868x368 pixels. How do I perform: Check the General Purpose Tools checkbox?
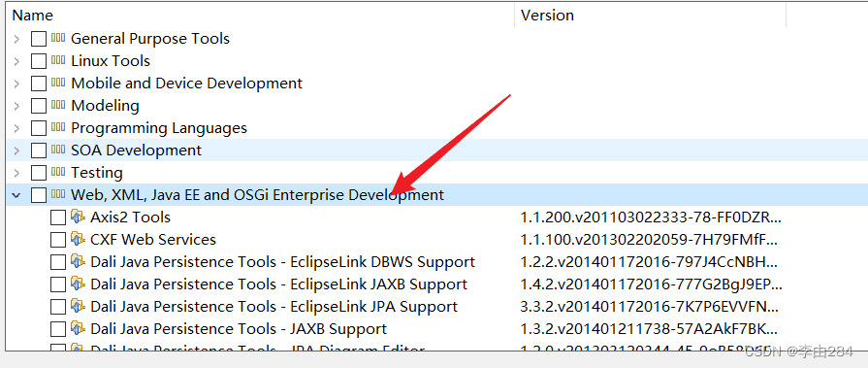point(39,39)
